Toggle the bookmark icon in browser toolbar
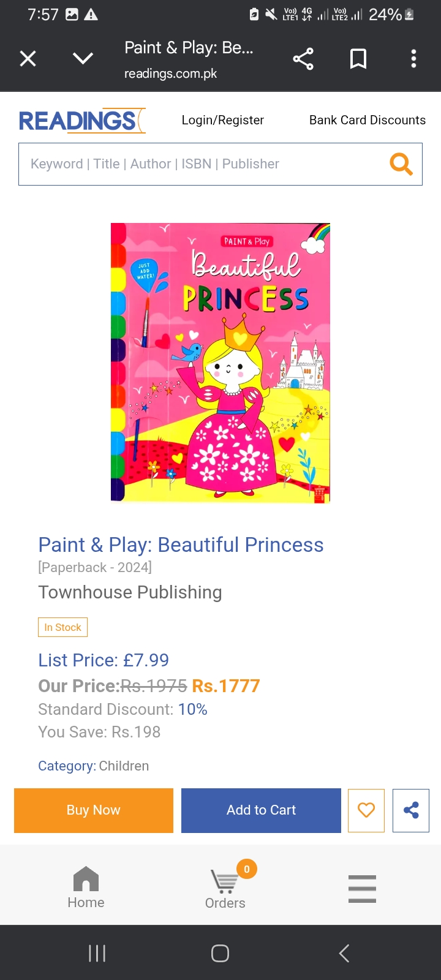Viewport: 441px width, 980px height. 358,59
